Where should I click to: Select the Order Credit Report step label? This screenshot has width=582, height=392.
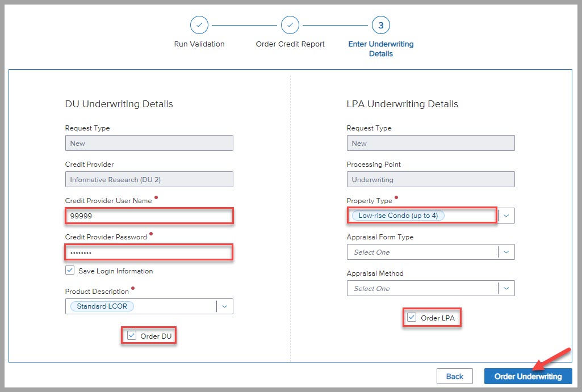(x=290, y=44)
